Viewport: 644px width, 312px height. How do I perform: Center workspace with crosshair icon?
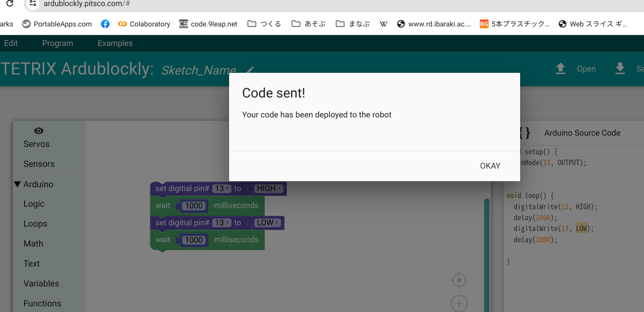tap(459, 280)
